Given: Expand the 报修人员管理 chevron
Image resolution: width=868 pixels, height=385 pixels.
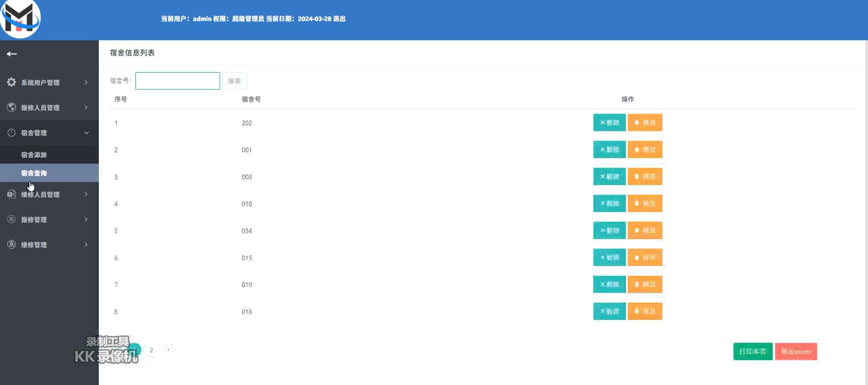Looking at the screenshot, I should click(86, 107).
